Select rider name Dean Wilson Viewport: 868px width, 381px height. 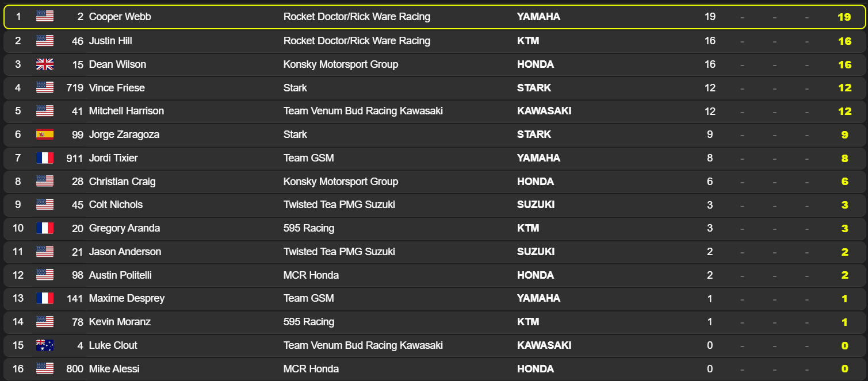(x=117, y=64)
